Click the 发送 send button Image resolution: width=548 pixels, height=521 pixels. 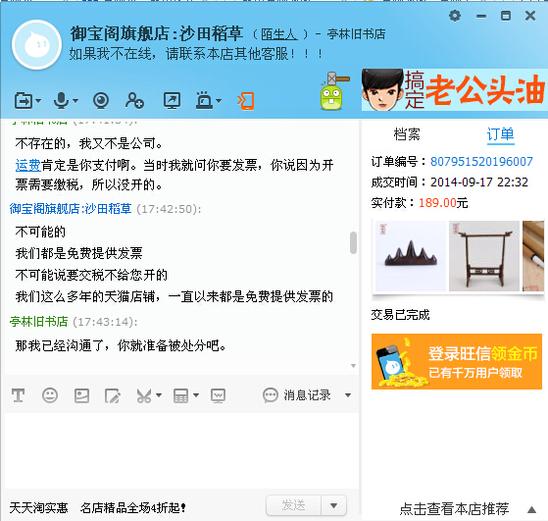(x=294, y=505)
